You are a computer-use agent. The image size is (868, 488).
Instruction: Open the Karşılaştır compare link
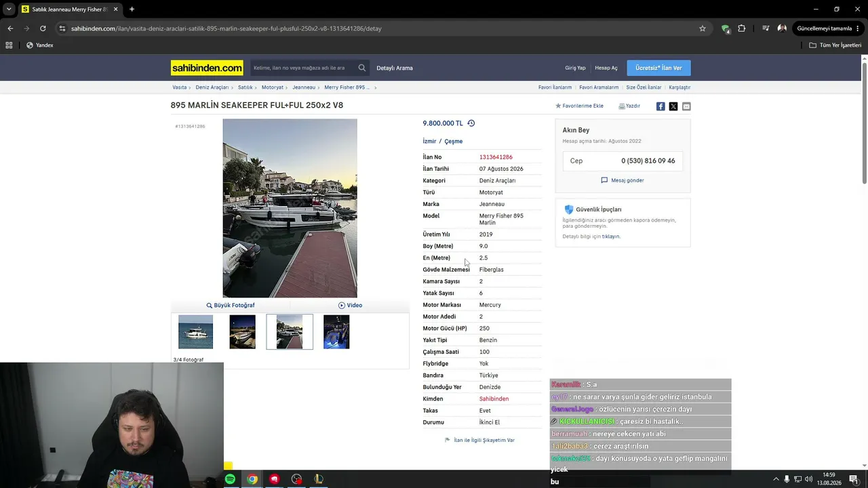click(679, 87)
